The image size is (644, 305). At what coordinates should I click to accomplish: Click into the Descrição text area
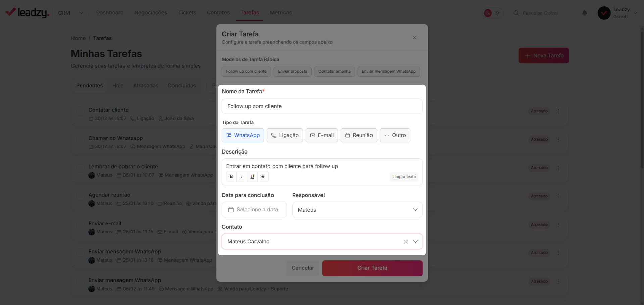[x=322, y=166]
